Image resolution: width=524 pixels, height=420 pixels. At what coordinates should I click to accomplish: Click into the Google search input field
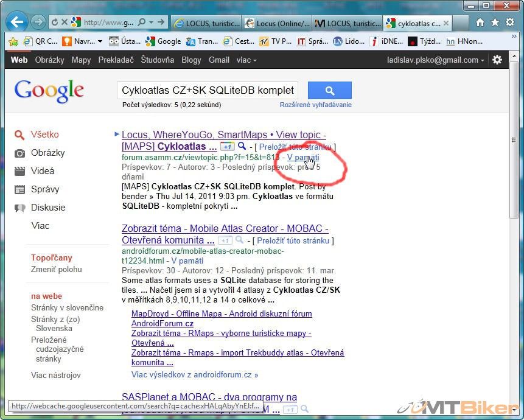(x=208, y=90)
